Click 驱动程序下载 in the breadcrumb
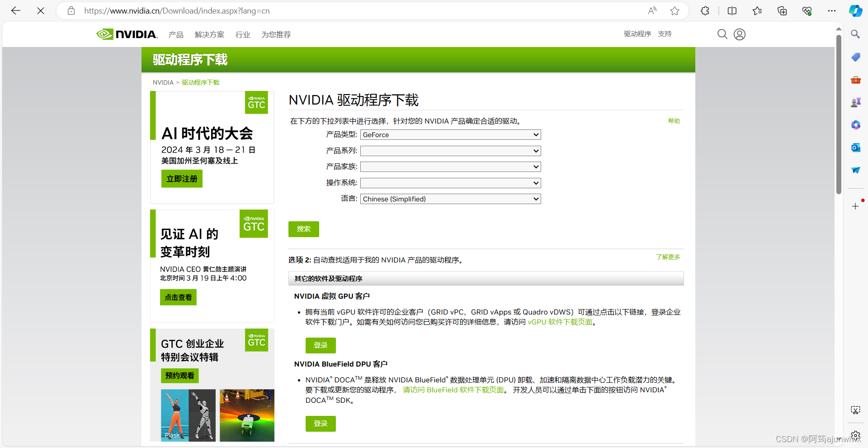 point(201,82)
